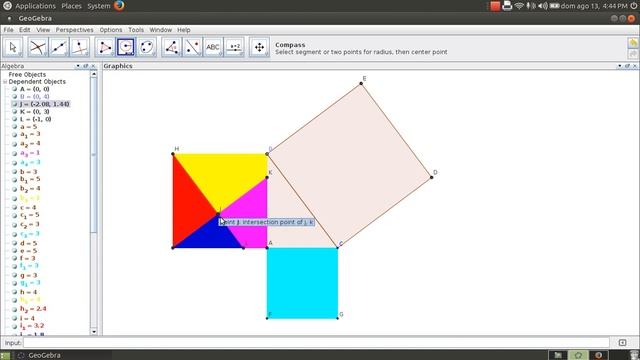The width and height of the screenshot is (640, 360).
Task: Open the Help menu
Action: point(184,30)
